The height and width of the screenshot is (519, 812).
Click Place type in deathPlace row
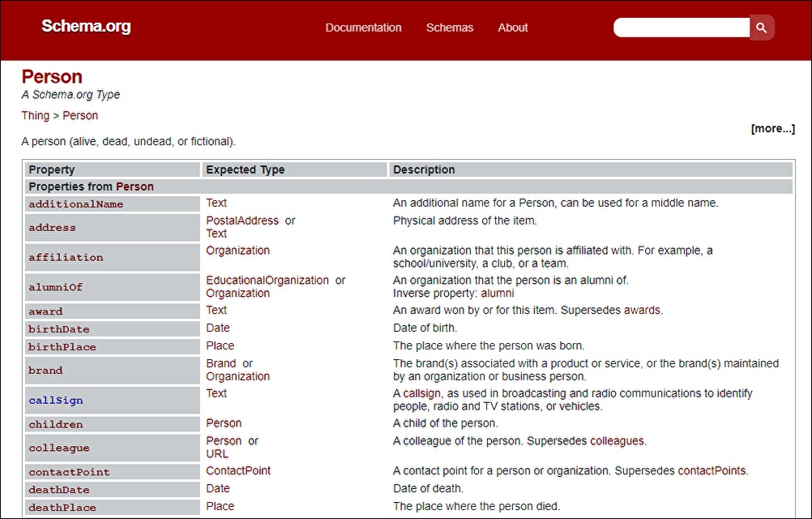point(220,507)
